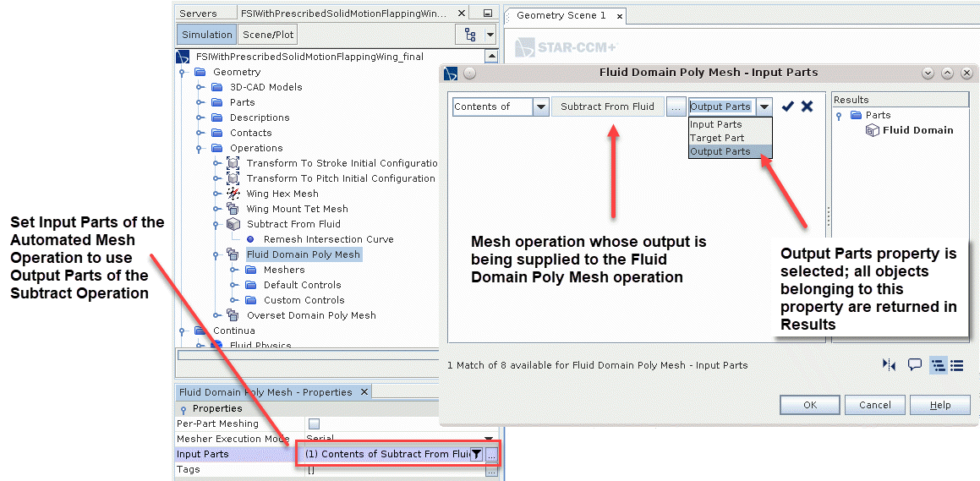Switch results to tree view icon
This screenshot has height=481, width=980.
click(938, 365)
